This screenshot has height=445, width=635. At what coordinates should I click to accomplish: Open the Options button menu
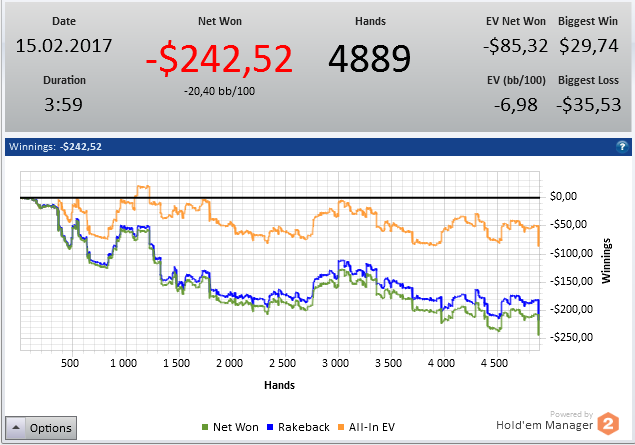click(41, 428)
